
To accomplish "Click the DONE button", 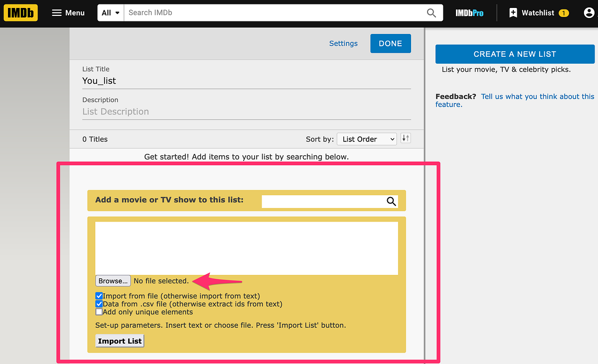I will click(x=390, y=43).
